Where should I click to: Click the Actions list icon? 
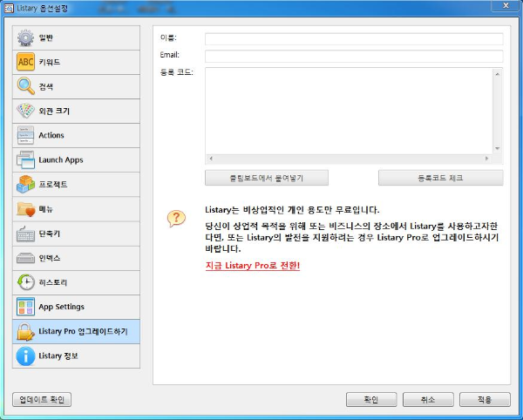tap(25, 135)
